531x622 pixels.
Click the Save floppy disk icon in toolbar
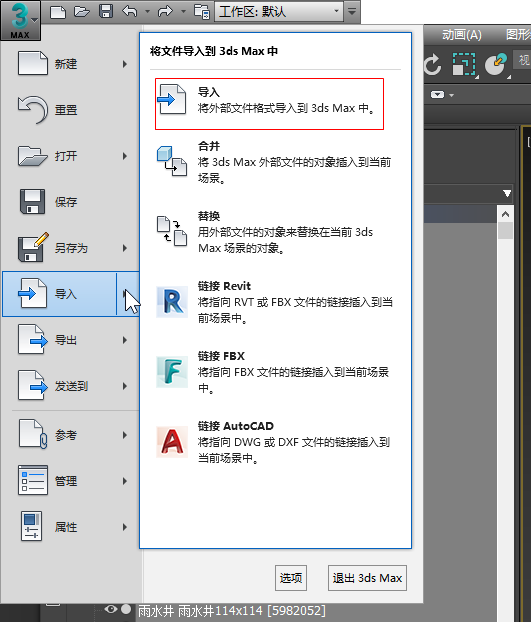(105, 12)
